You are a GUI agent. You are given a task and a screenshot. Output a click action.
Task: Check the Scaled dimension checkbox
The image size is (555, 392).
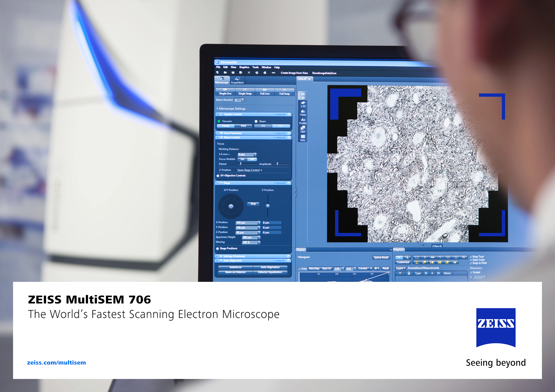click(471, 272)
